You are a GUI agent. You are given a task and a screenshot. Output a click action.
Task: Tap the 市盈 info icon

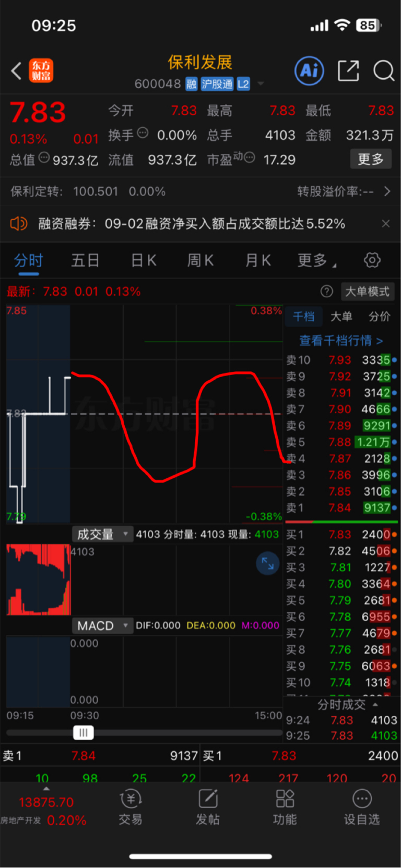point(250,157)
